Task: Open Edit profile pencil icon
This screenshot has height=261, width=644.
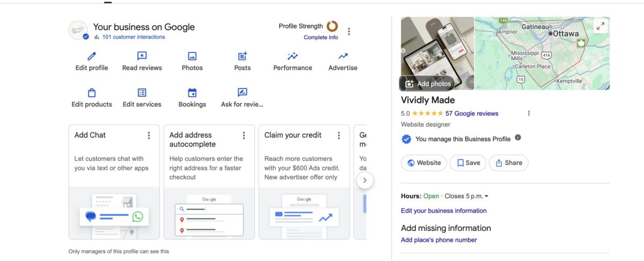Action: (x=92, y=56)
